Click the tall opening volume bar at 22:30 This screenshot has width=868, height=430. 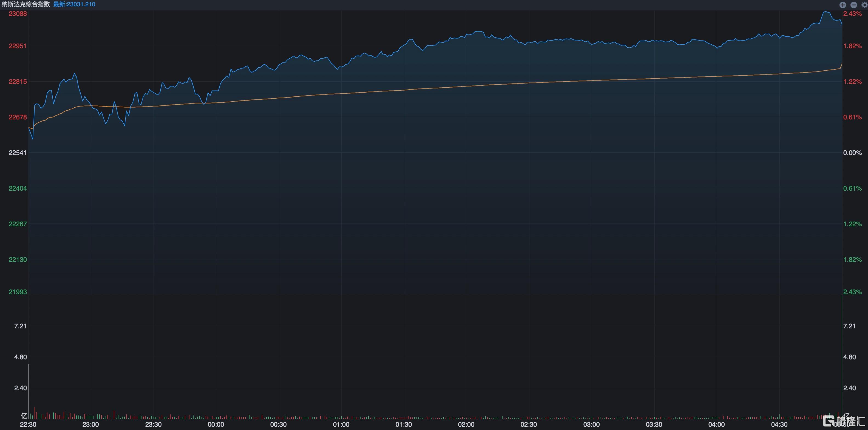tap(29, 391)
